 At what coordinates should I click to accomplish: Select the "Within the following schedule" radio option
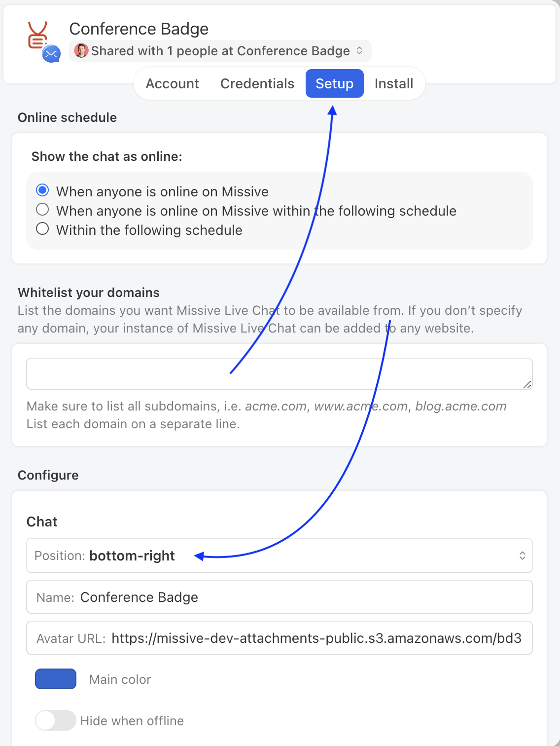point(43,229)
